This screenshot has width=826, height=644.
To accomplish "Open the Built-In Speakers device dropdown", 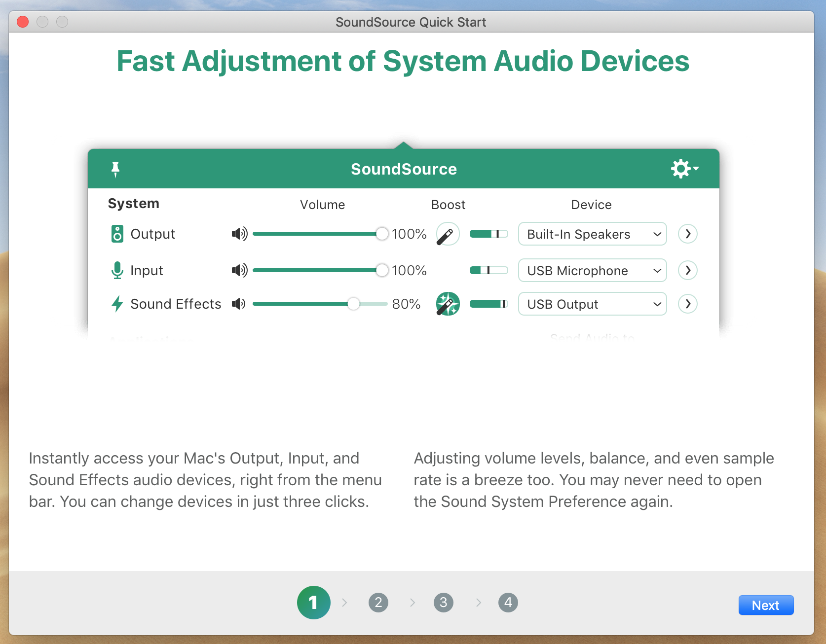I will click(x=592, y=234).
